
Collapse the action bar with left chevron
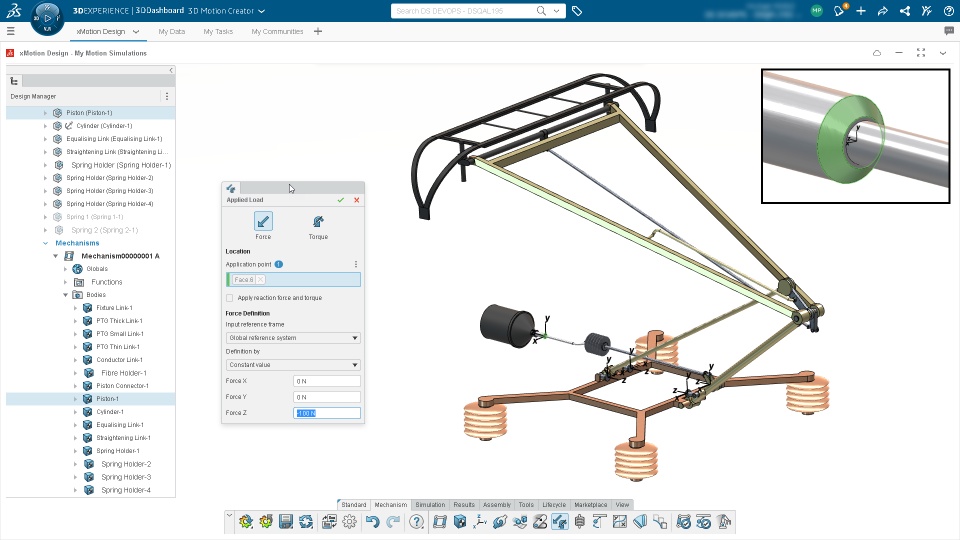point(229,516)
